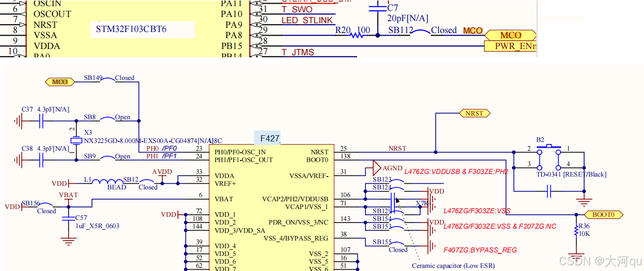Click the ground symbol below R36
The width and height of the screenshot is (644, 271).
[x=575, y=257]
